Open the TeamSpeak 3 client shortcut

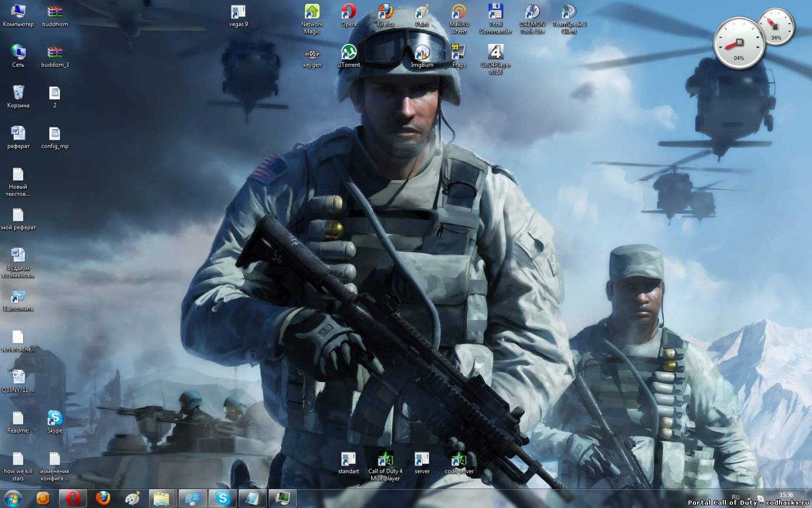tap(569, 19)
